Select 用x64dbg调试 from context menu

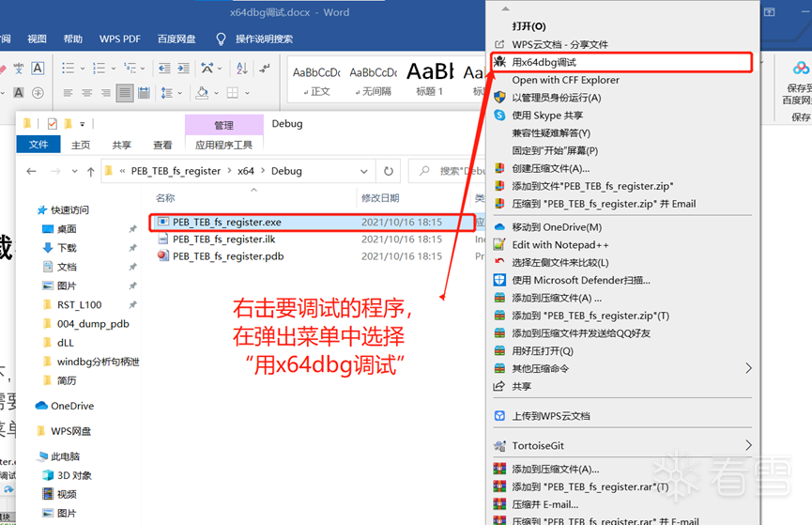click(621, 62)
